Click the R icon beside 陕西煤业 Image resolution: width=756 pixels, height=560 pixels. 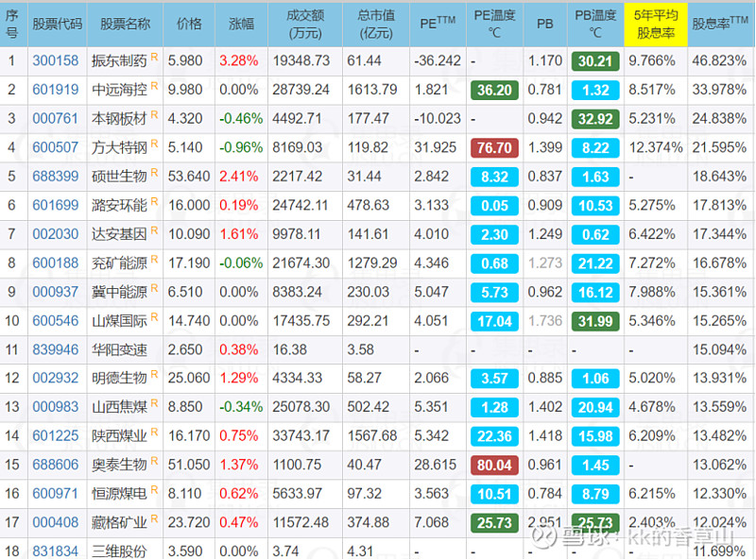tap(154, 433)
